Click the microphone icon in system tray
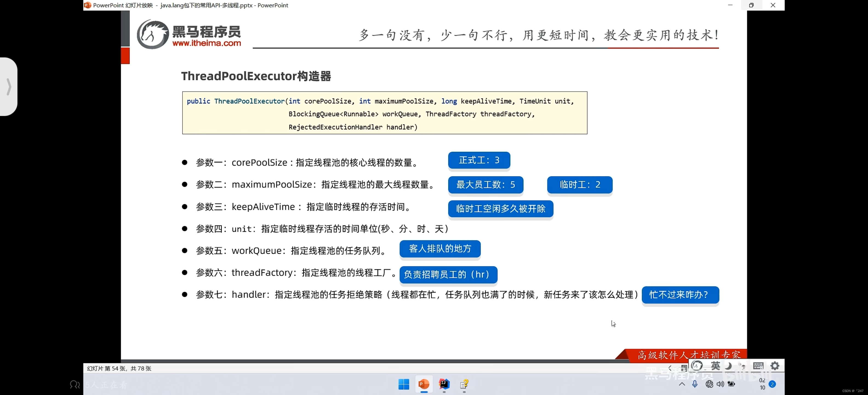This screenshot has height=395, width=868. (x=695, y=384)
